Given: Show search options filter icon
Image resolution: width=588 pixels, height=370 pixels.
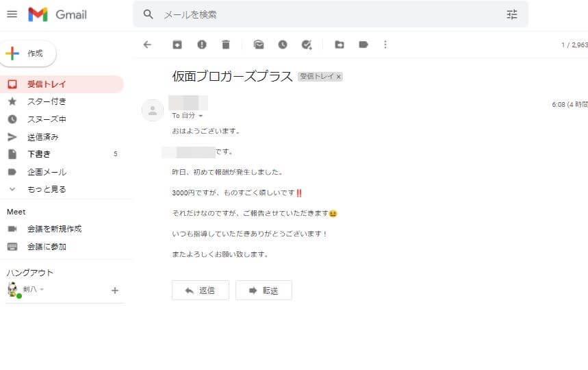Looking at the screenshot, I should pyautogui.click(x=512, y=14).
